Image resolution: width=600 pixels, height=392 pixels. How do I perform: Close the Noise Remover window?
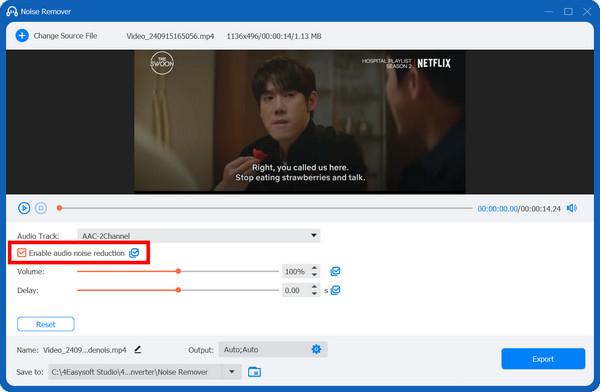[x=587, y=11]
